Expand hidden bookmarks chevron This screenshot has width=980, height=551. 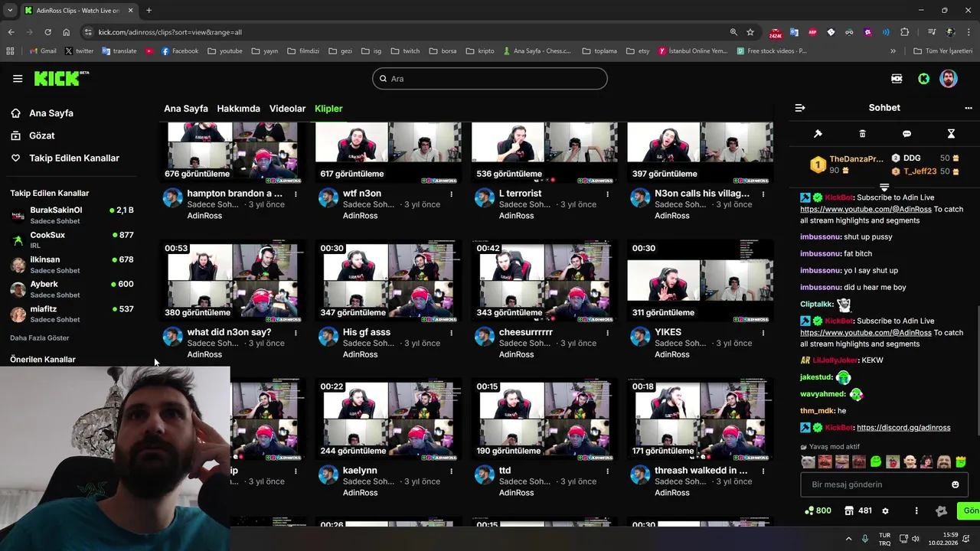[893, 51]
